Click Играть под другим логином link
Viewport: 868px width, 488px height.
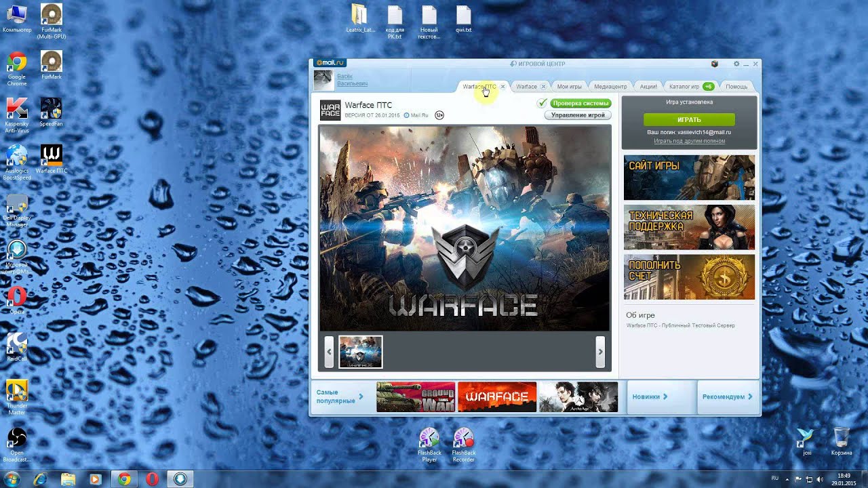(689, 141)
